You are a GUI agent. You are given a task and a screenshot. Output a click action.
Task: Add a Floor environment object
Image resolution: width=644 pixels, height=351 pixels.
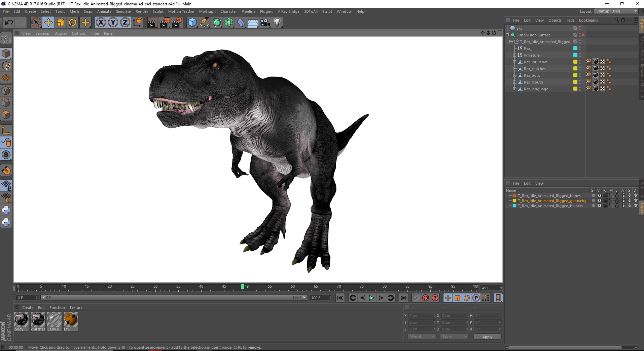(x=253, y=23)
